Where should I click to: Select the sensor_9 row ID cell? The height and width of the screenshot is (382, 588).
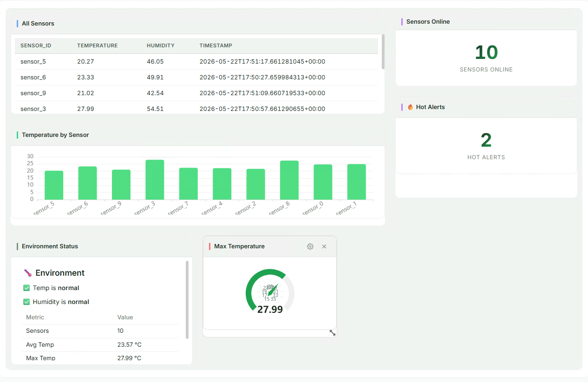pos(33,93)
